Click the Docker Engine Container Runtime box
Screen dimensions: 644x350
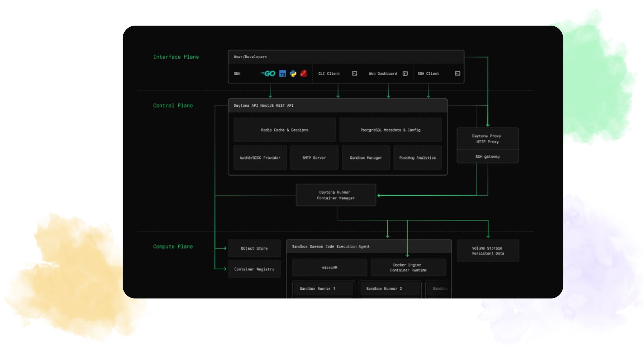tap(408, 267)
